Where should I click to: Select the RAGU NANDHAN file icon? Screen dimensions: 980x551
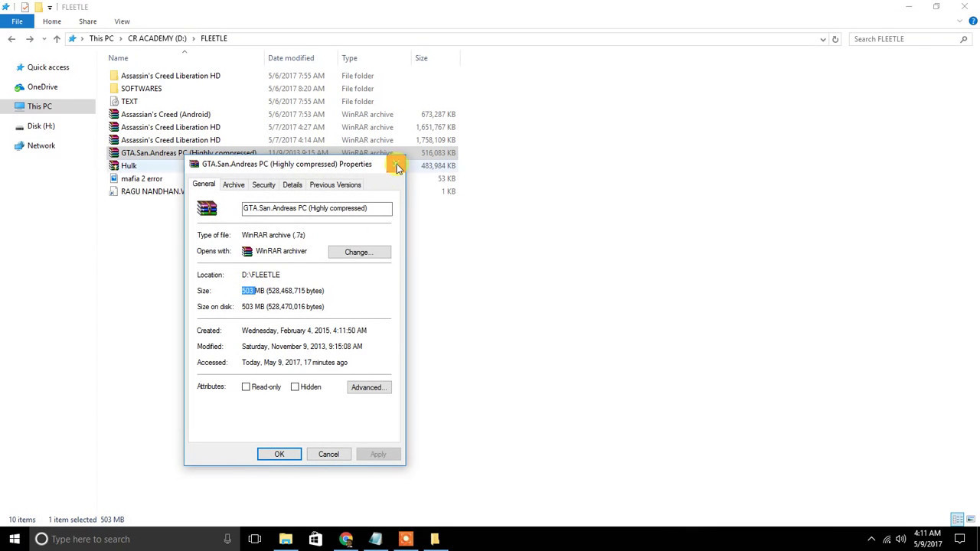click(x=114, y=191)
